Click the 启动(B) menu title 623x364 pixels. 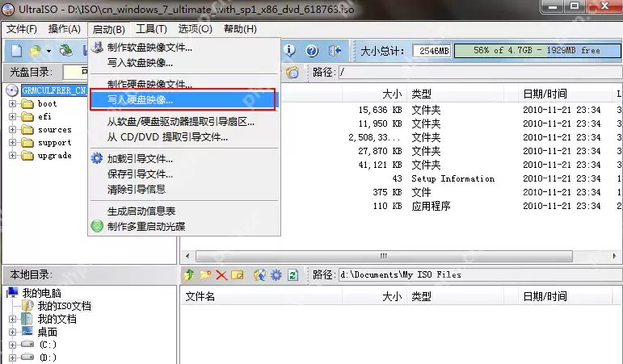coord(109,29)
